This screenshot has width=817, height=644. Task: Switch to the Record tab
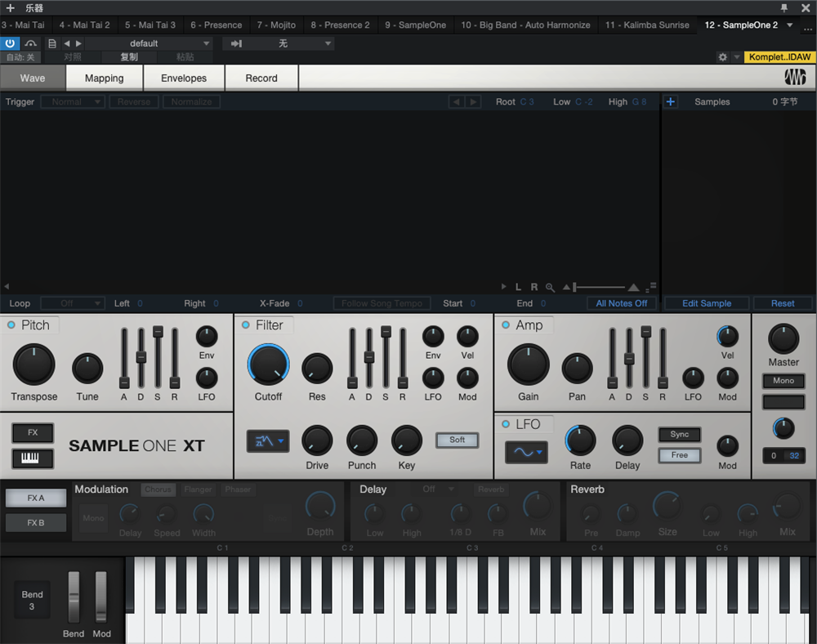[261, 78]
